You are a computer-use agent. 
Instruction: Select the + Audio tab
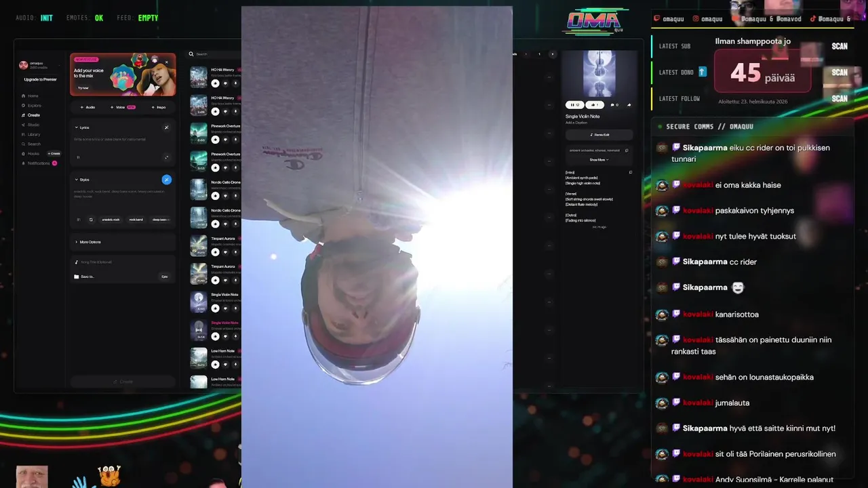point(87,107)
